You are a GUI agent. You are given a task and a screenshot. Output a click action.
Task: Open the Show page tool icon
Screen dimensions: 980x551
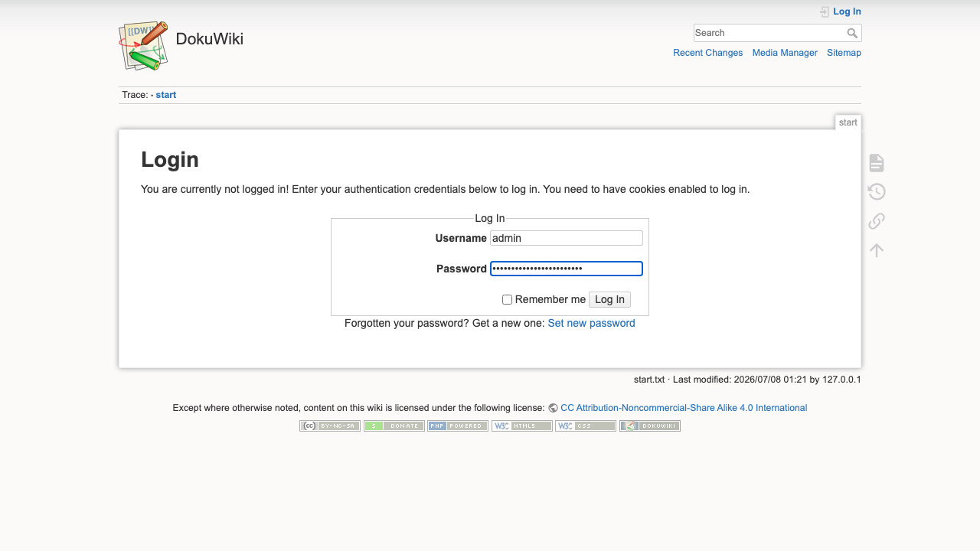click(877, 163)
